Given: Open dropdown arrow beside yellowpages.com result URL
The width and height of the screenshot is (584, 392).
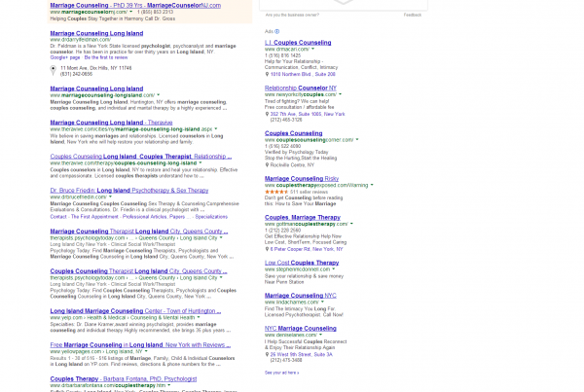Looking at the screenshot, I should pyautogui.click(x=146, y=351).
